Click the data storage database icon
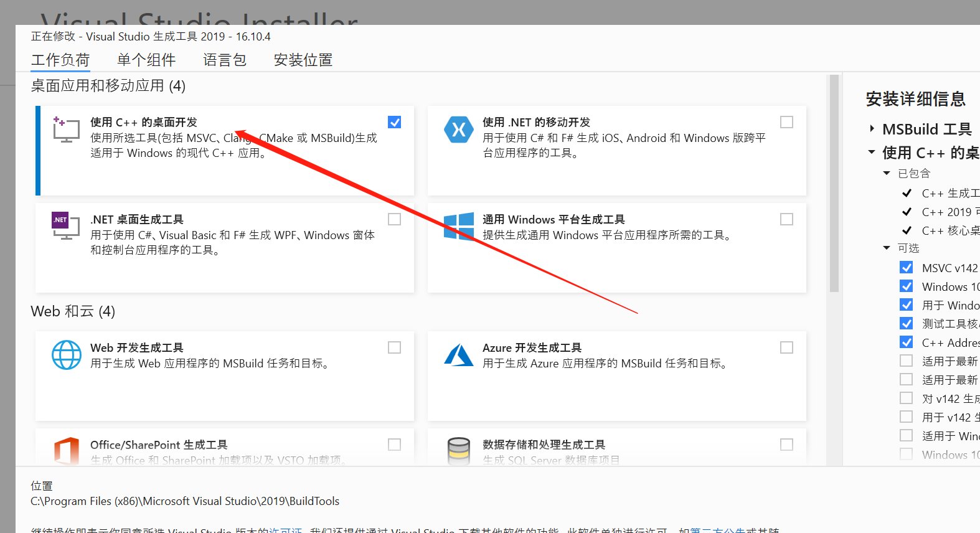 point(458,451)
